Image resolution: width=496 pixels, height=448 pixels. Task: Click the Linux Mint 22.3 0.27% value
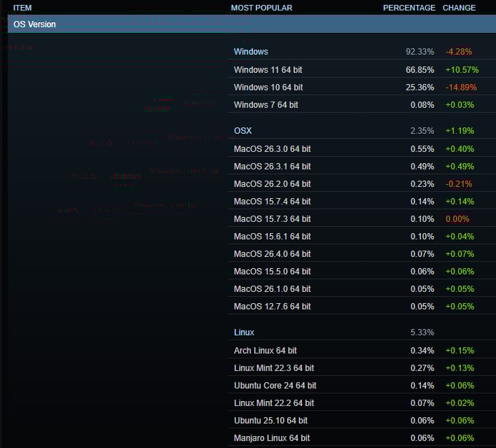[x=422, y=368]
